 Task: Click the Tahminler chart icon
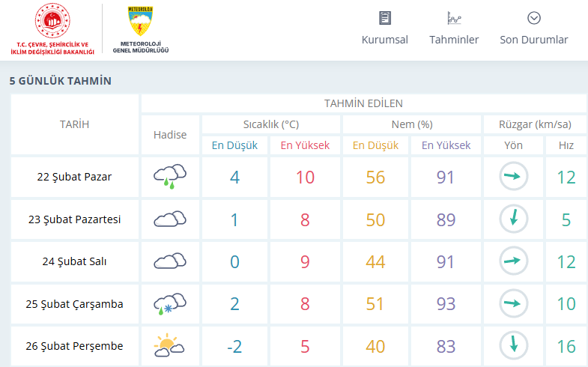[454, 18]
